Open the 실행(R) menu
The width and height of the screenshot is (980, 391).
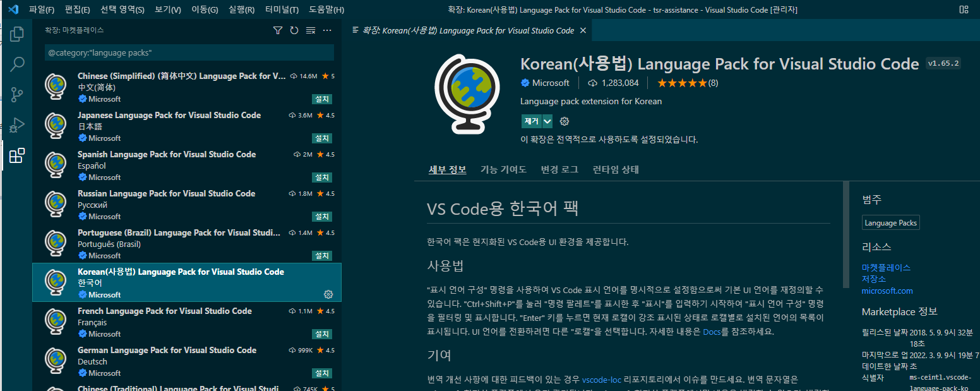(242, 9)
